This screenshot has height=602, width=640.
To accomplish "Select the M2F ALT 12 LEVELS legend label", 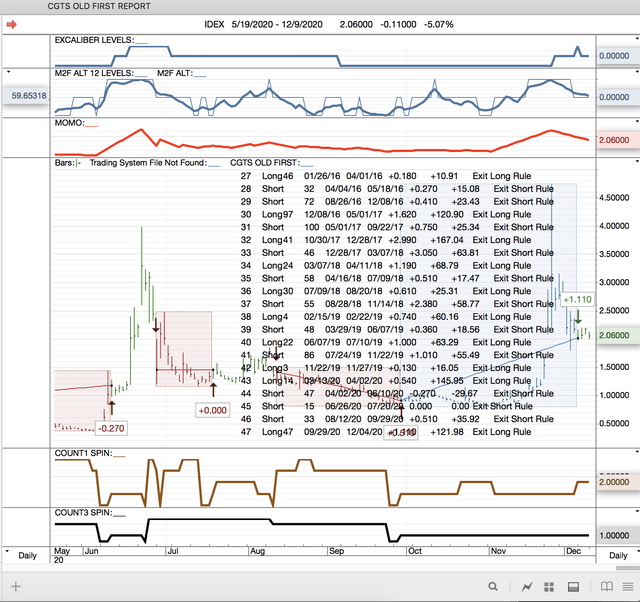I will 94,73.
